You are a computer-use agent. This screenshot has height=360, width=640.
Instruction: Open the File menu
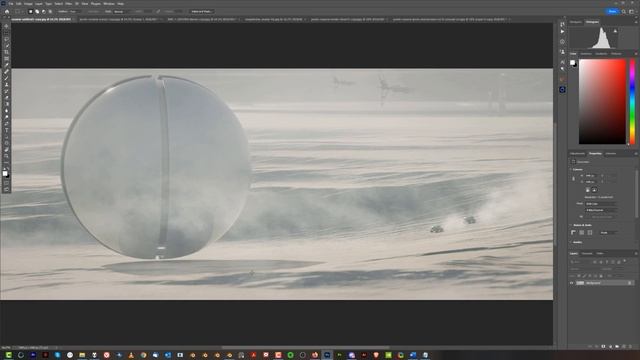click(11, 3)
